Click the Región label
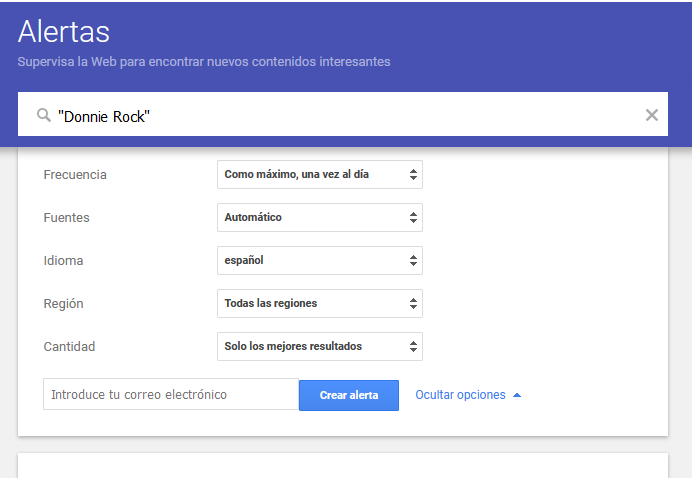 click(x=64, y=304)
